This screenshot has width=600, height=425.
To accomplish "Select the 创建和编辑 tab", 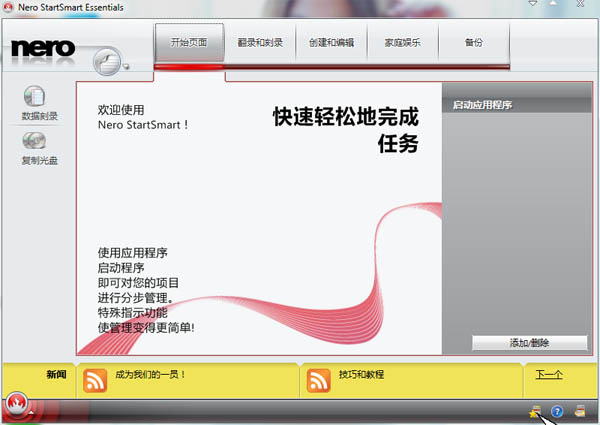I will point(331,43).
